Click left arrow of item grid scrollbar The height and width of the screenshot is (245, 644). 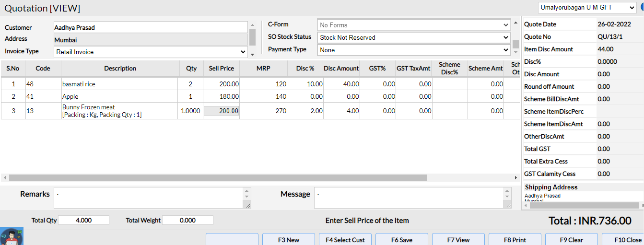click(x=5, y=177)
